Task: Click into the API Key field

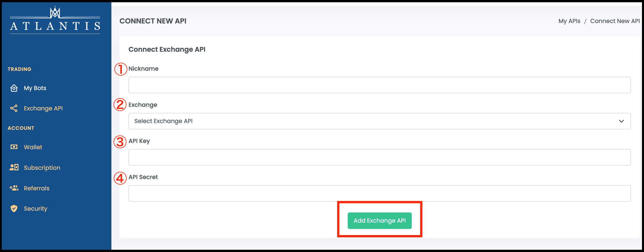Action: [x=379, y=157]
